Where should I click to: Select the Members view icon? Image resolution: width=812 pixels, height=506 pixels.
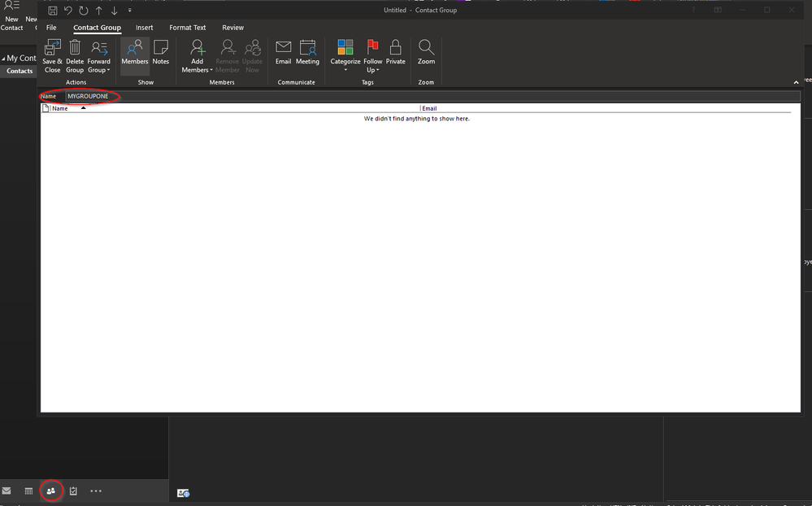coord(134,54)
